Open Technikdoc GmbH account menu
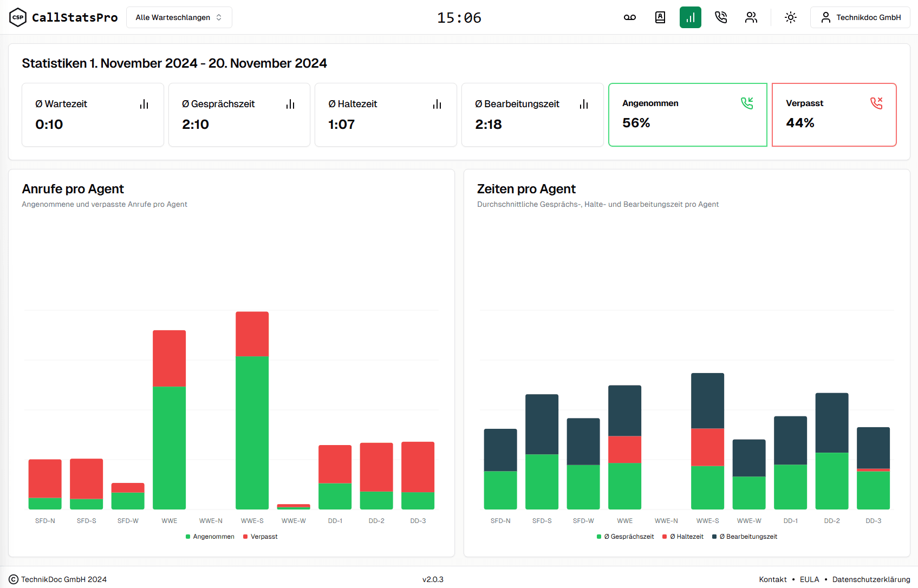 coord(860,17)
